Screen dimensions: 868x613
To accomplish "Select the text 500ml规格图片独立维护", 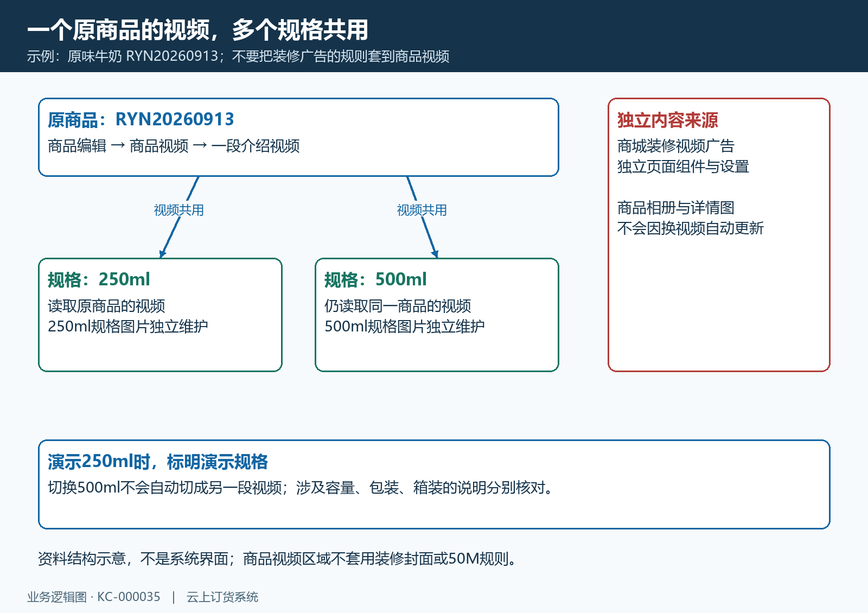I will (x=405, y=327).
